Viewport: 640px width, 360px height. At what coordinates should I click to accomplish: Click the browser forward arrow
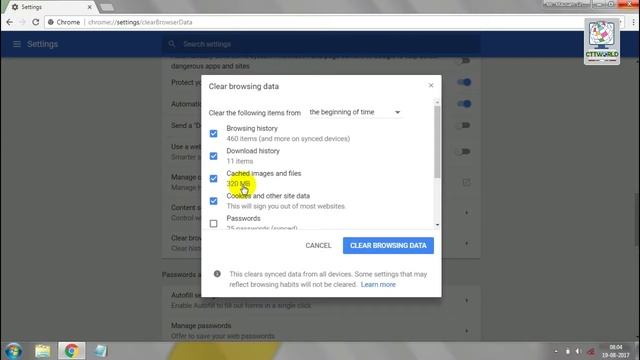click(22, 22)
